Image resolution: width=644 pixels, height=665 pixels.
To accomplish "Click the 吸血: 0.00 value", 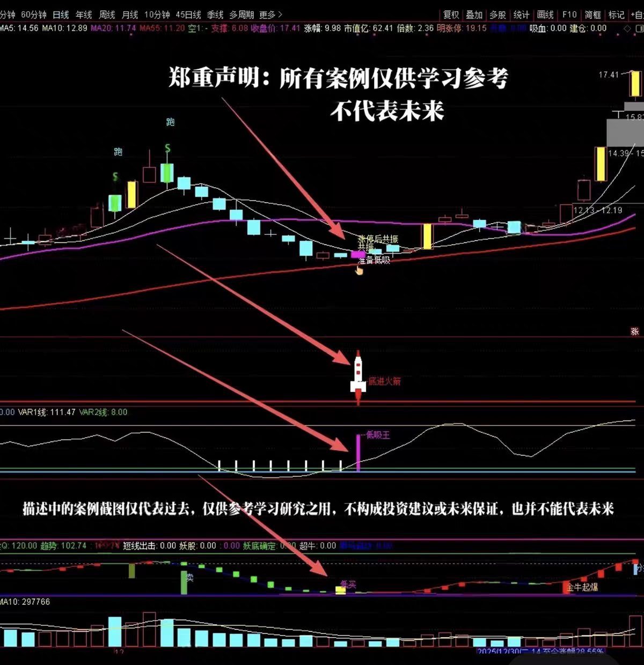I will pos(548,28).
